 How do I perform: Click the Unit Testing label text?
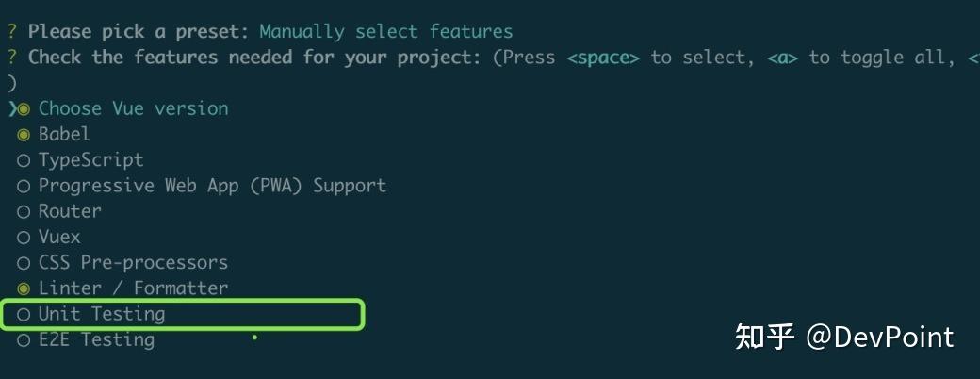click(x=102, y=314)
